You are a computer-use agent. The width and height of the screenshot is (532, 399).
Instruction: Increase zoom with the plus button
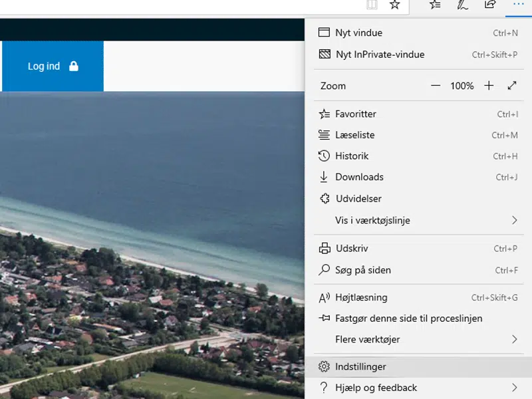pyautogui.click(x=489, y=86)
